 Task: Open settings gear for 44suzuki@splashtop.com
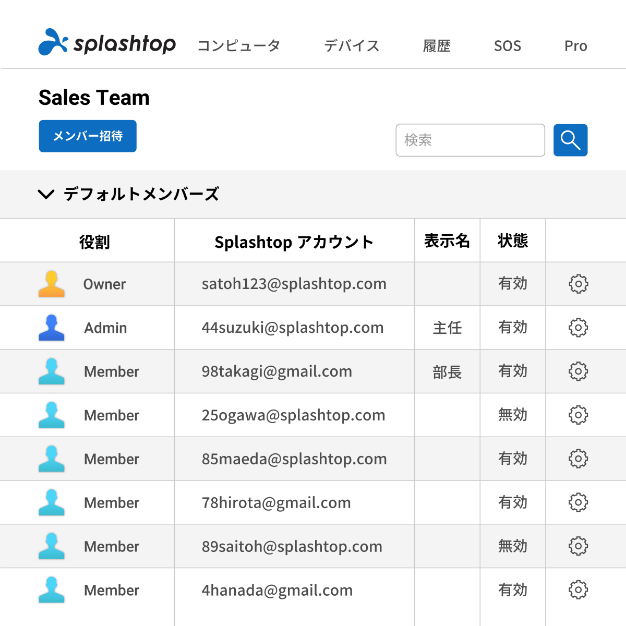click(578, 328)
